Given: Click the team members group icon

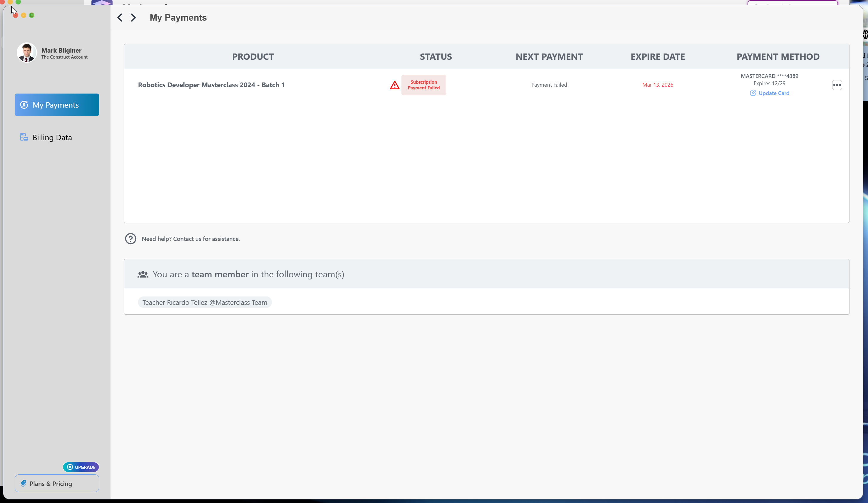Looking at the screenshot, I should click(142, 274).
